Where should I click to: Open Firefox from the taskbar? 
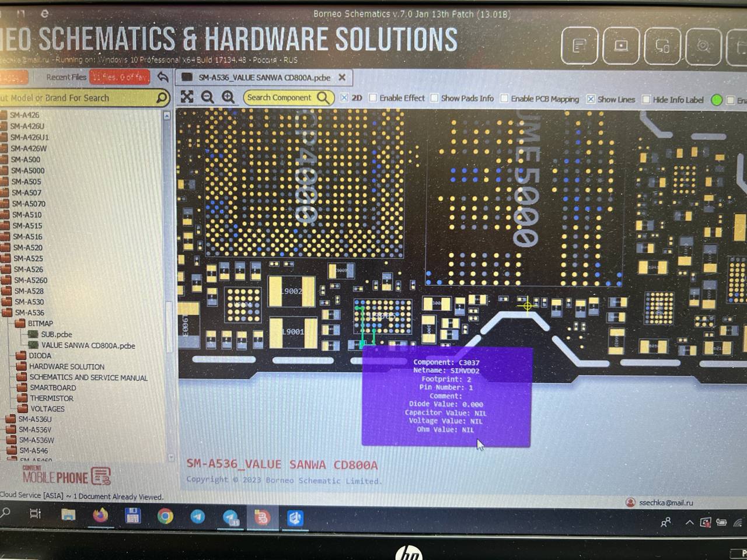click(100, 516)
